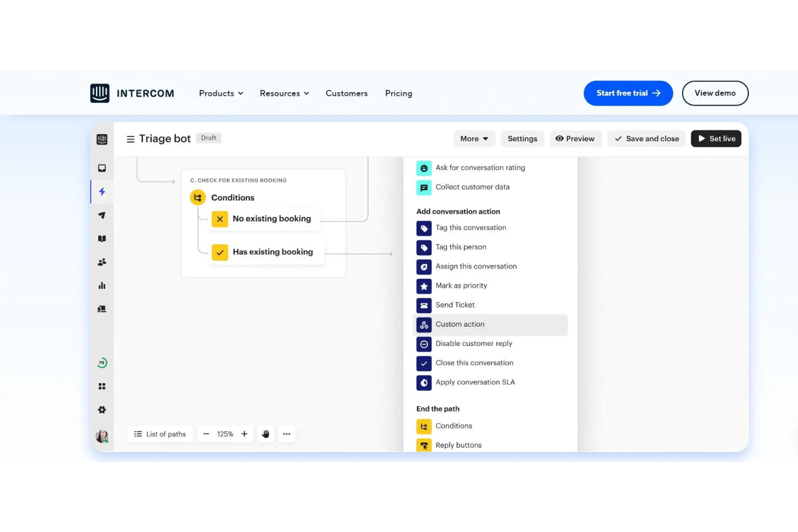798x532 pixels.
Task: Expand the Resources menu
Action: click(284, 93)
